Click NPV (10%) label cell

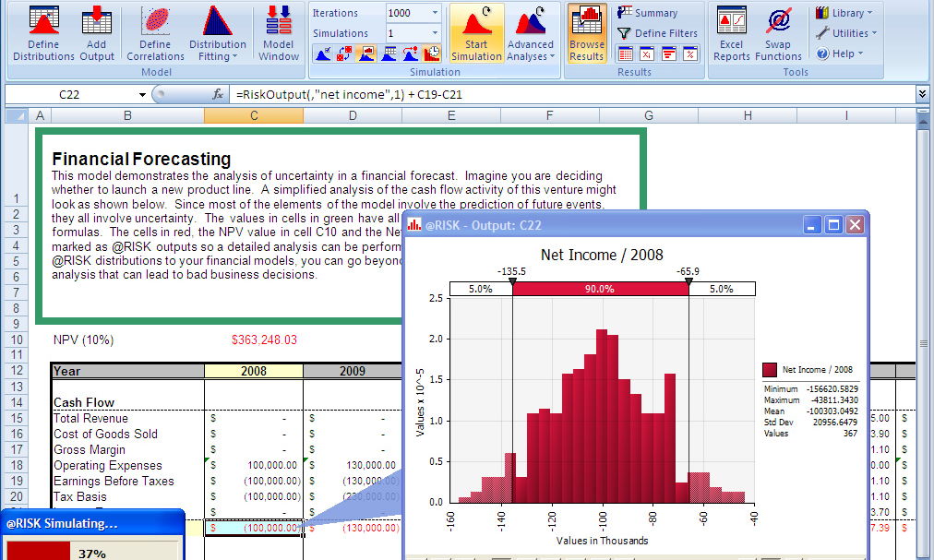pos(83,340)
